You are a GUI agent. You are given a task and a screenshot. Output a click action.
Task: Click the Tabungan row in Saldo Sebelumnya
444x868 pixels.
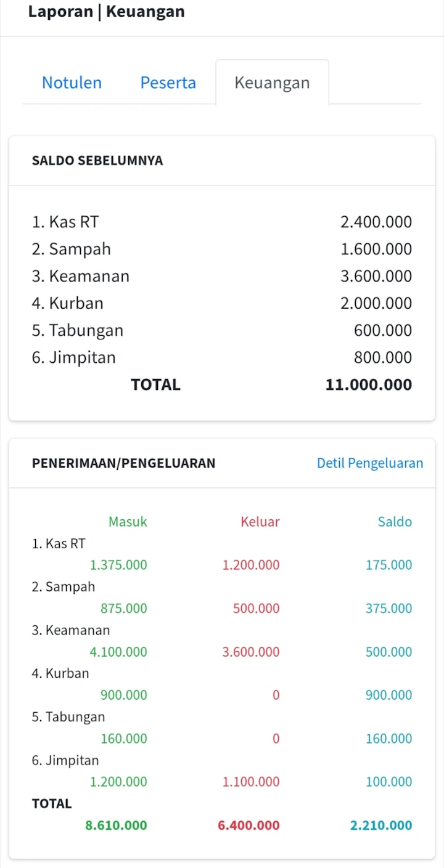[78, 330]
